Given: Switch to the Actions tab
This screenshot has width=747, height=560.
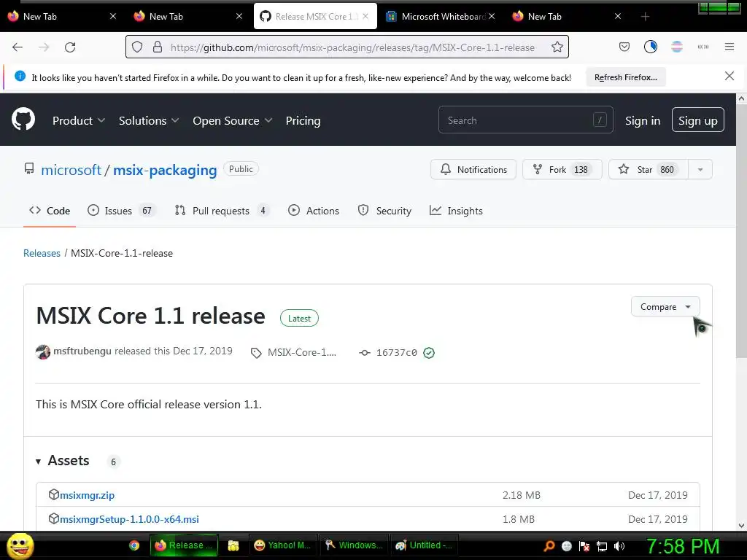Looking at the screenshot, I should coord(314,211).
